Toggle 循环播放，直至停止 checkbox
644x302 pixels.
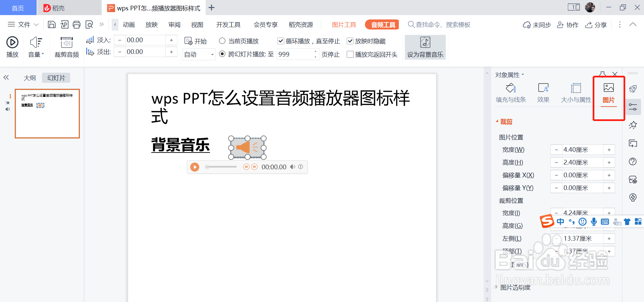coord(281,41)
